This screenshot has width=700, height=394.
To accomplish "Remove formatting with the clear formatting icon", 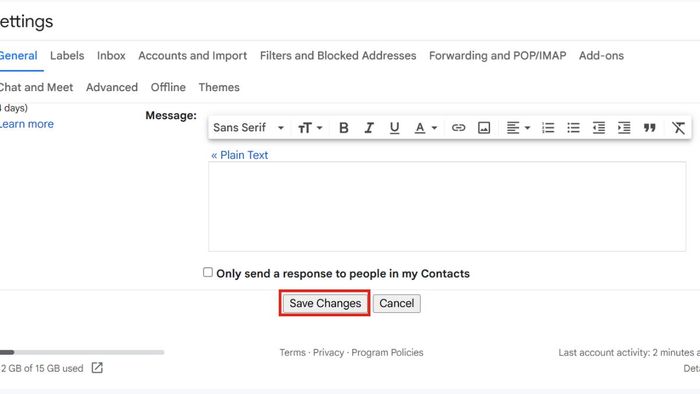I will point(679,128).
